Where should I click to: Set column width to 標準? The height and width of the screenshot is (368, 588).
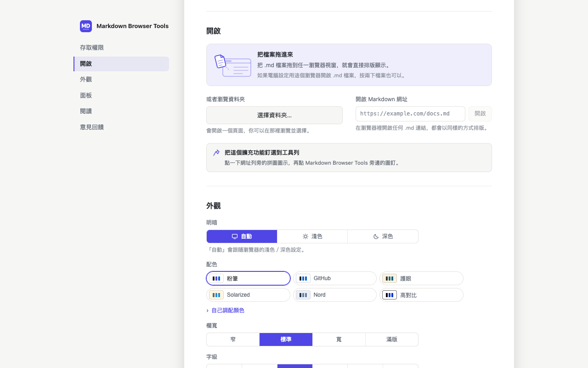pos(286,339)
